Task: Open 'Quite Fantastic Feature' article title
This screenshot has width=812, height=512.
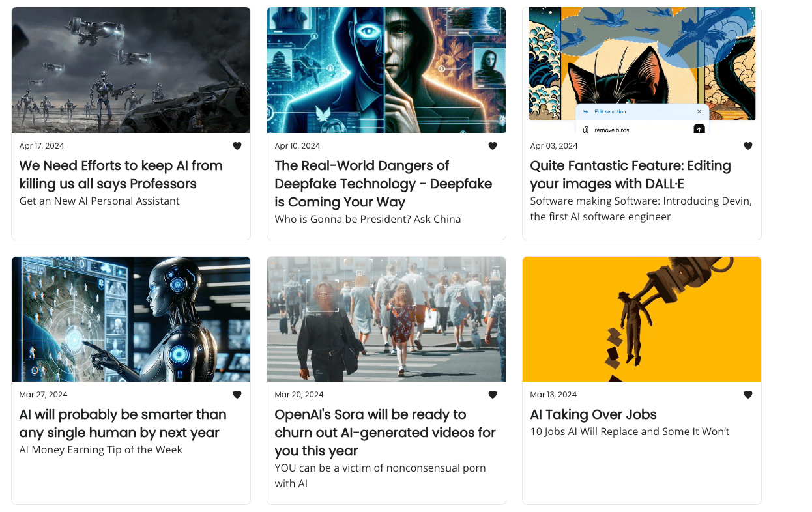Action: 630,175
